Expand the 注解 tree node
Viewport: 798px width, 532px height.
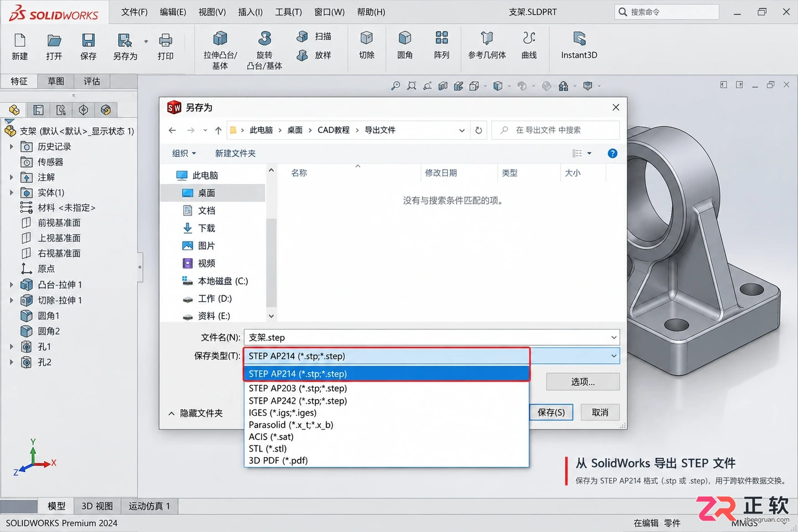pos(12,177)
